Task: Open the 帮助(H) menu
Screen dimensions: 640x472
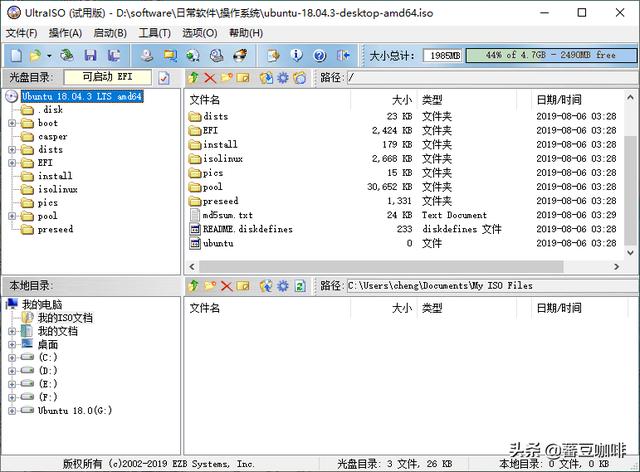Action: point(246,33)
